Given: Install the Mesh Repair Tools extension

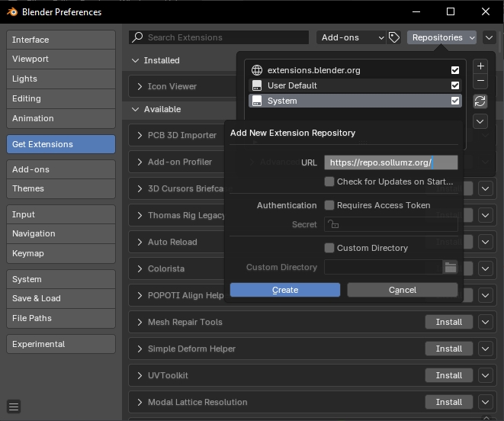Looking at the screenshot, I should pos(448,322).
